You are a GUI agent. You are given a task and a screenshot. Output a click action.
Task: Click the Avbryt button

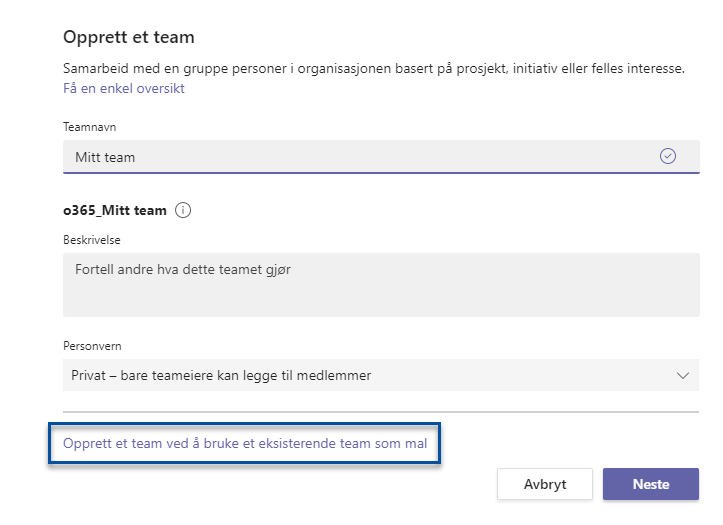click(x=545, y=484)
